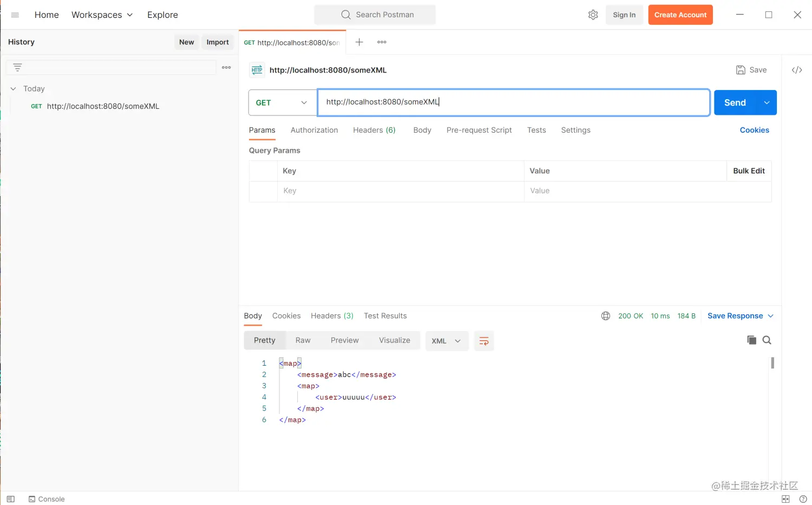Click the query param Key field

401,191
